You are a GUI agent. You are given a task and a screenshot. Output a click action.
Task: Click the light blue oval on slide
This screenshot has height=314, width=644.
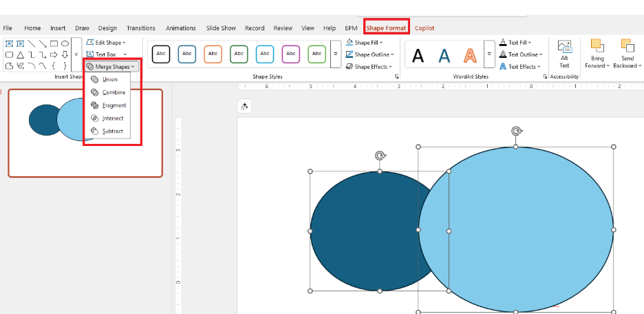click(516, 229)
